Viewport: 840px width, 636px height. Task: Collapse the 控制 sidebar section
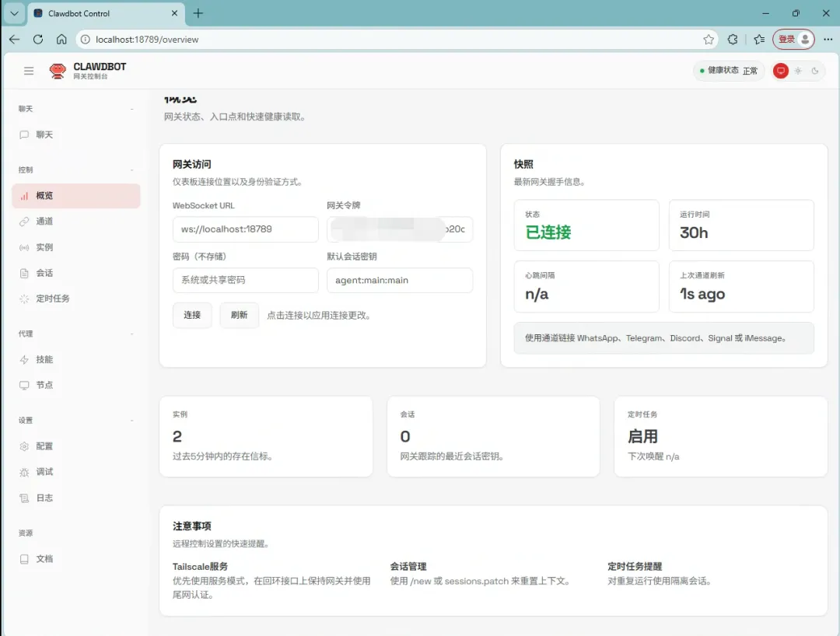[x=131, y=169]
